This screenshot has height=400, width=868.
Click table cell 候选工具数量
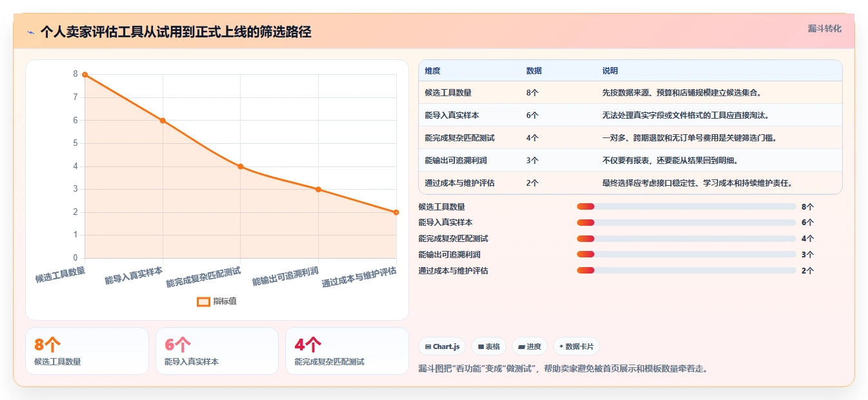pos(448,93)
